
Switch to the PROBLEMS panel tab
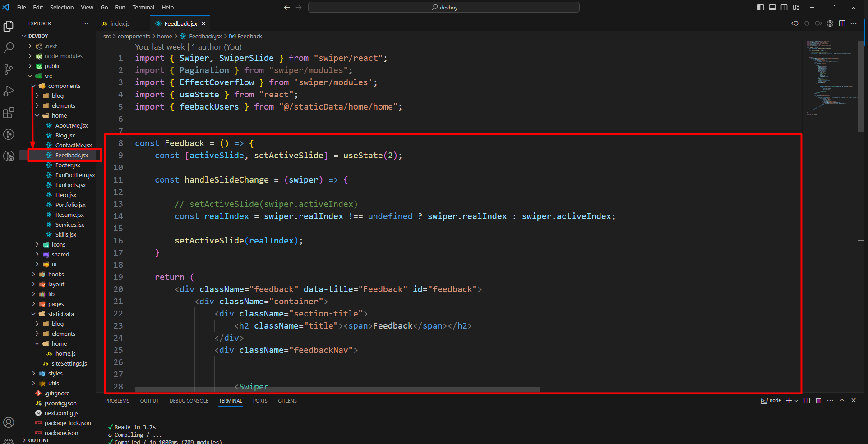click(x=117, y=401)
